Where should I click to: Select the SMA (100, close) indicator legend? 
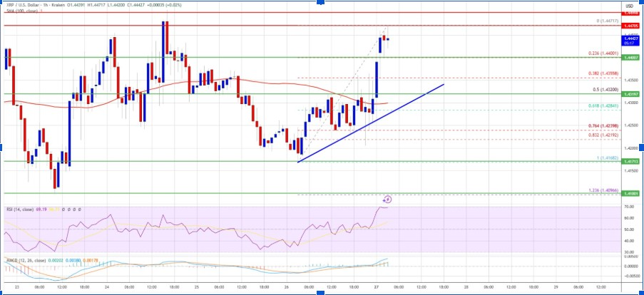pos(21,11)
